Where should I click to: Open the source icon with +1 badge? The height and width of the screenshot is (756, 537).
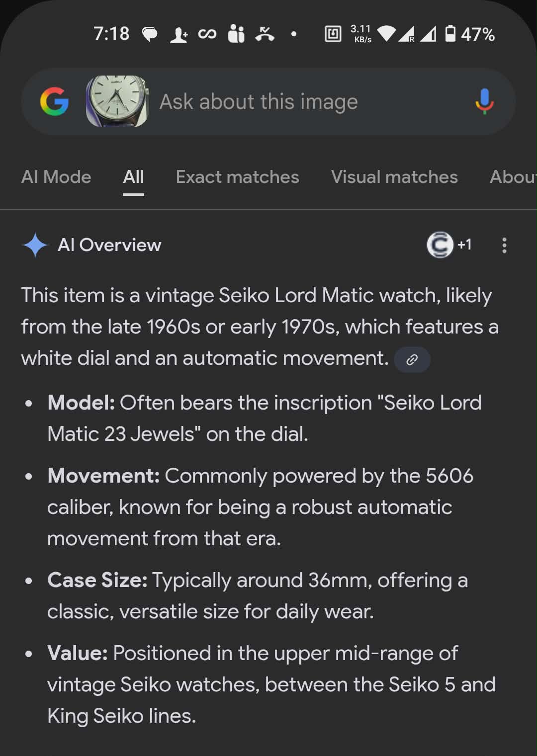coord(440,245)
